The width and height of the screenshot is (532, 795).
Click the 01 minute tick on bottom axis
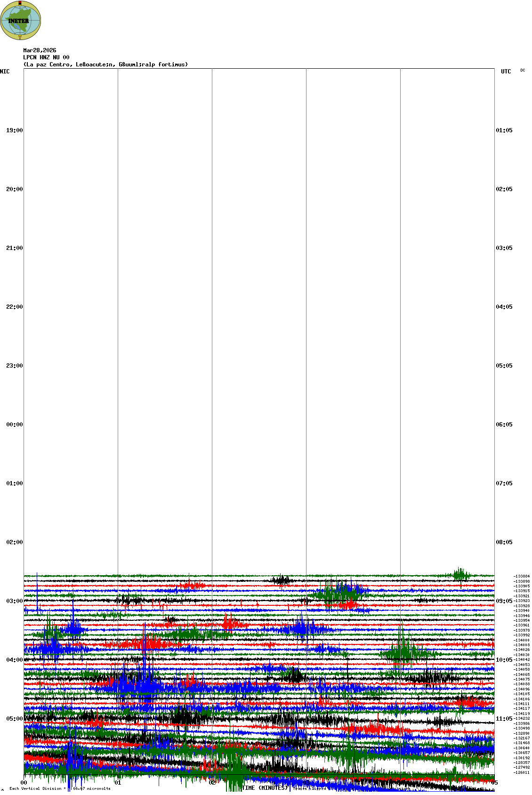118,783
